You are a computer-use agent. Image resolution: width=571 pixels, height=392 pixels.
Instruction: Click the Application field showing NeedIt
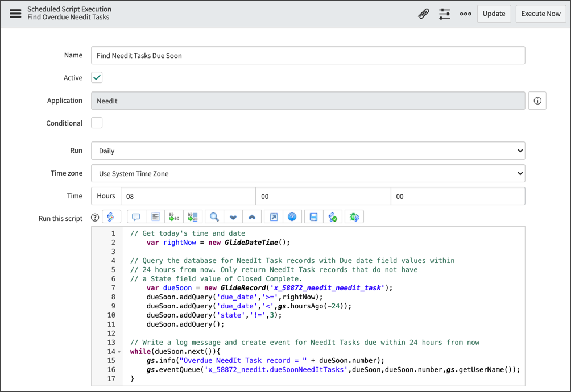(x=308, y=101)
